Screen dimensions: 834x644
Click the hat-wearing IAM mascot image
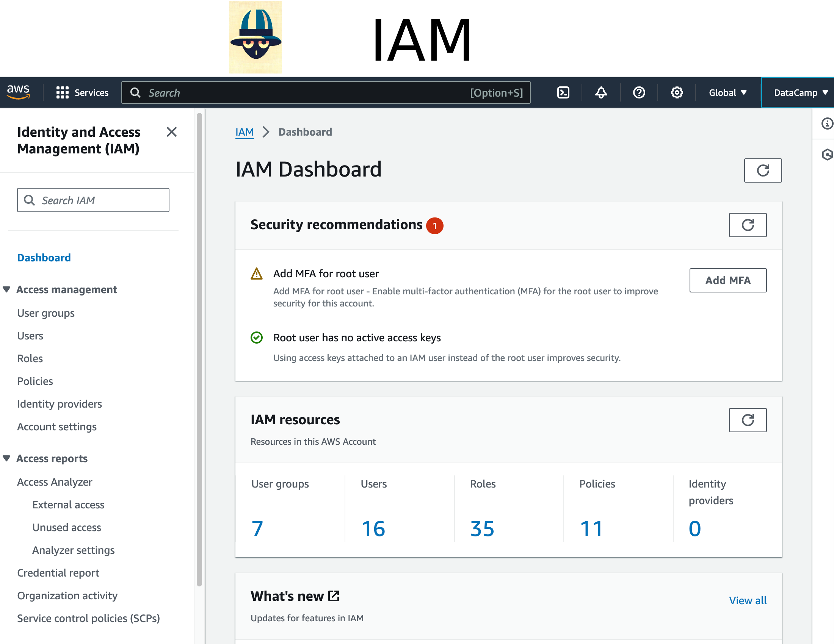click(256, 37)
